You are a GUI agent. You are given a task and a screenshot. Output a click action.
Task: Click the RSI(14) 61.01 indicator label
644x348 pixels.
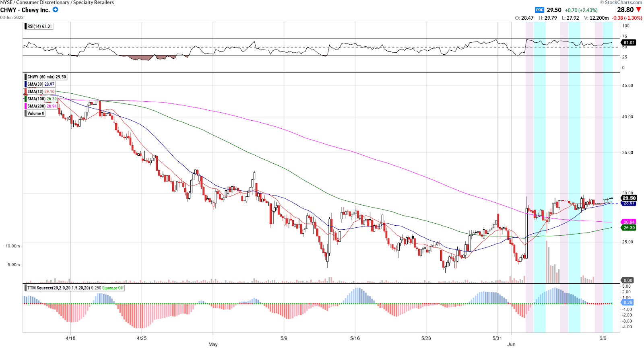point(39,26)
